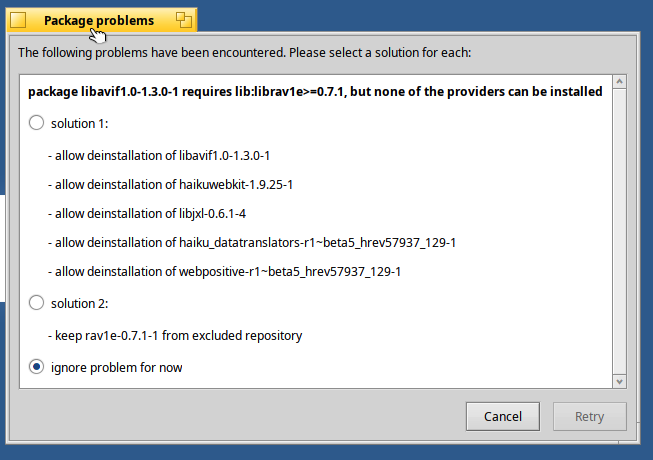The image size is (653, 460).
Task: Click the Package problems title tab
Action: [x=99, y=20]
